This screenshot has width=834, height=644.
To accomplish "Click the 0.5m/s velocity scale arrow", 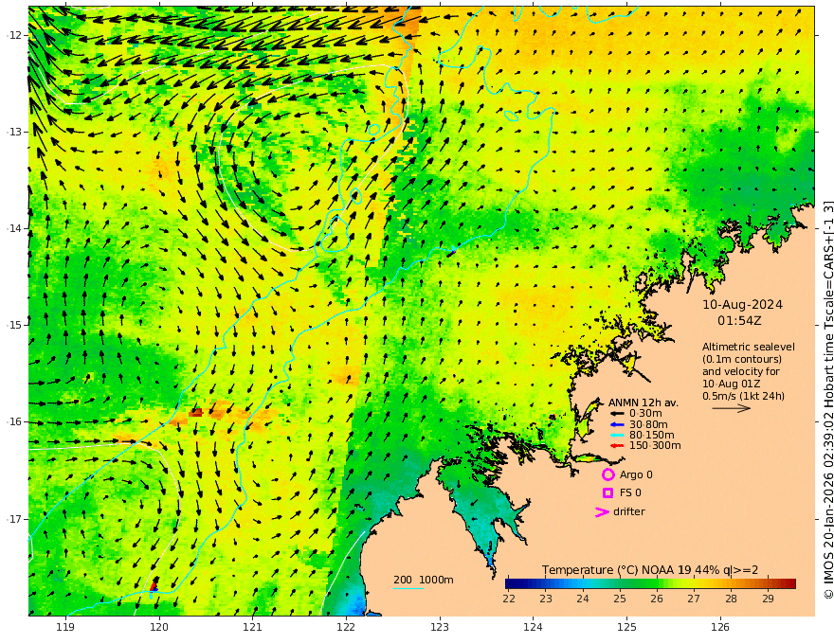I will pos(732,408).
